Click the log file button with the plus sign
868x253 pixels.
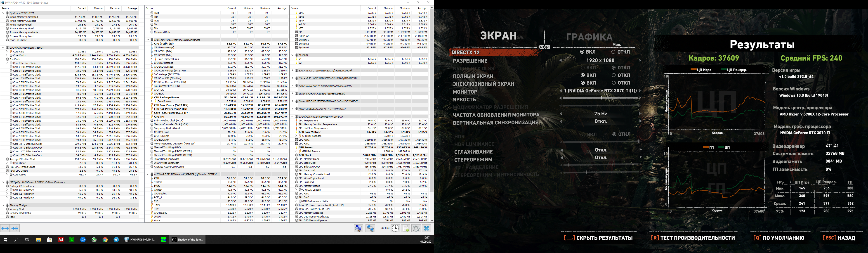pyautogui.click(x=406, y=228)
